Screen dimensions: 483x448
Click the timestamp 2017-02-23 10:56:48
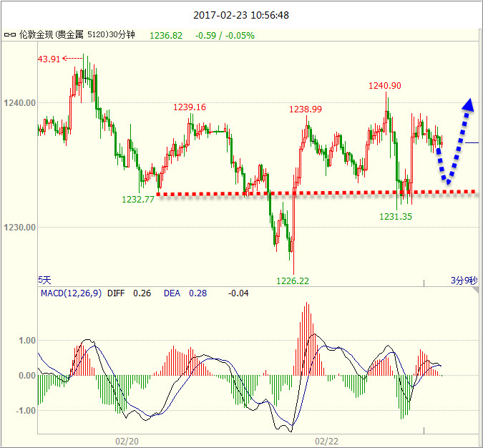(241, 15)
